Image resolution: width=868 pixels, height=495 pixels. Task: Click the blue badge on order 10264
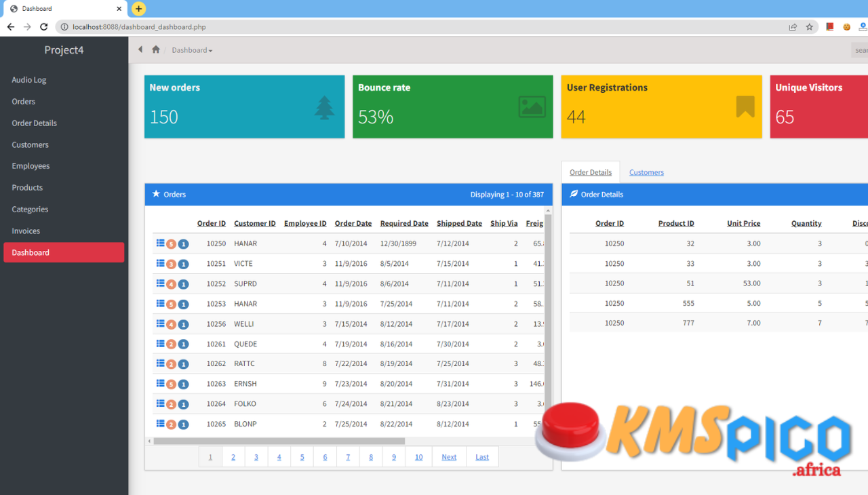[x=183, y=405]
